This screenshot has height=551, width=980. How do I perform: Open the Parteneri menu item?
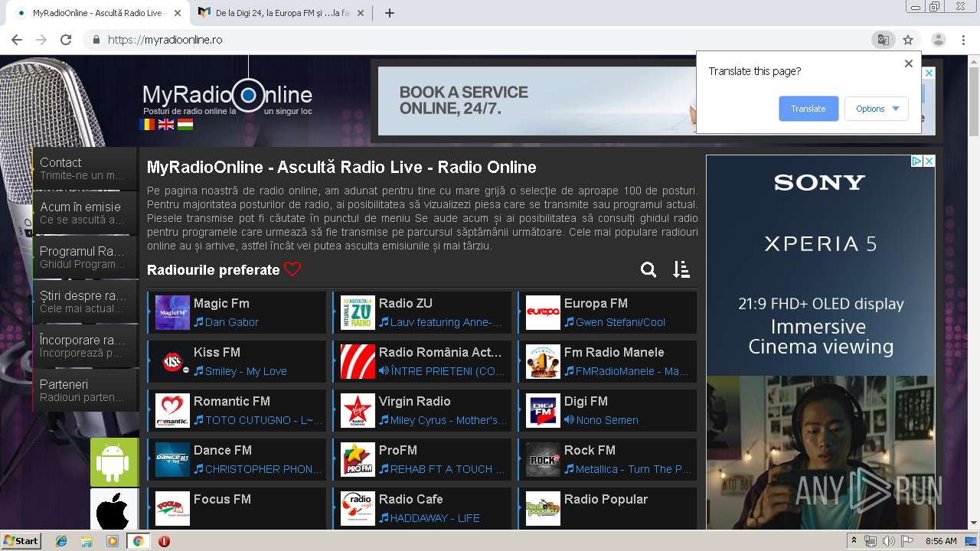[85, 390]
